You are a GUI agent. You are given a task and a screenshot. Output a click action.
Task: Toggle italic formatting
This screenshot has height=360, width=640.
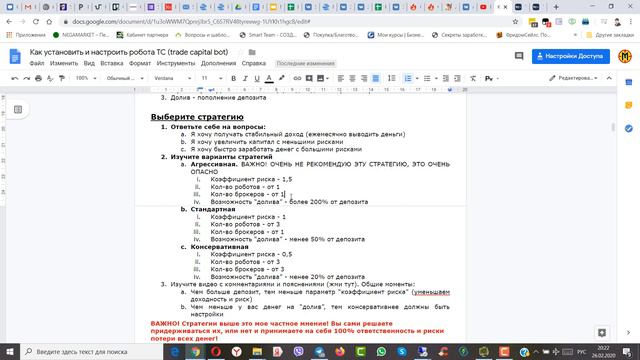click(245, 78)
